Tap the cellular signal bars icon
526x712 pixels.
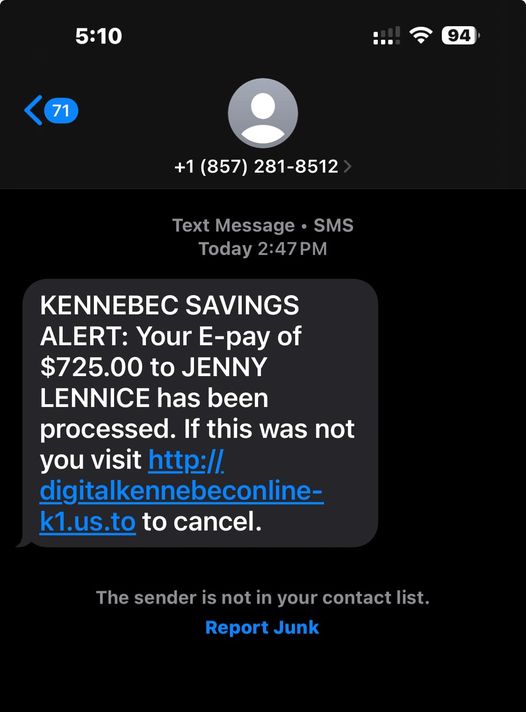point(386,35)
